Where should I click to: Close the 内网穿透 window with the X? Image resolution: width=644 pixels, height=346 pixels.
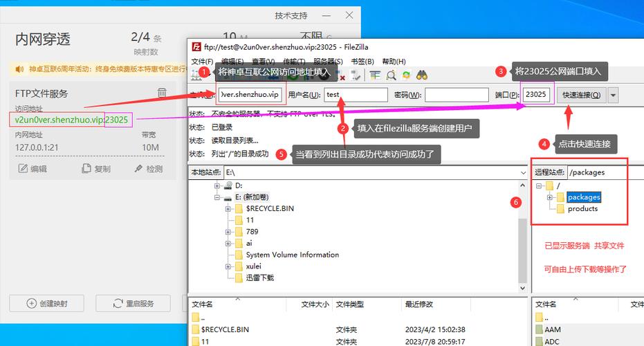click(349, 15)
